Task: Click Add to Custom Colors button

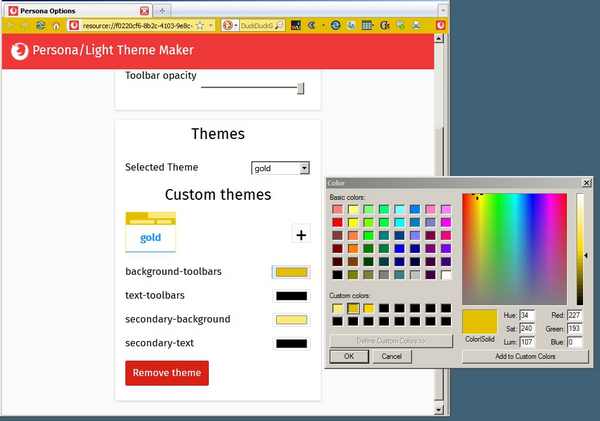Action: point(525,356)
